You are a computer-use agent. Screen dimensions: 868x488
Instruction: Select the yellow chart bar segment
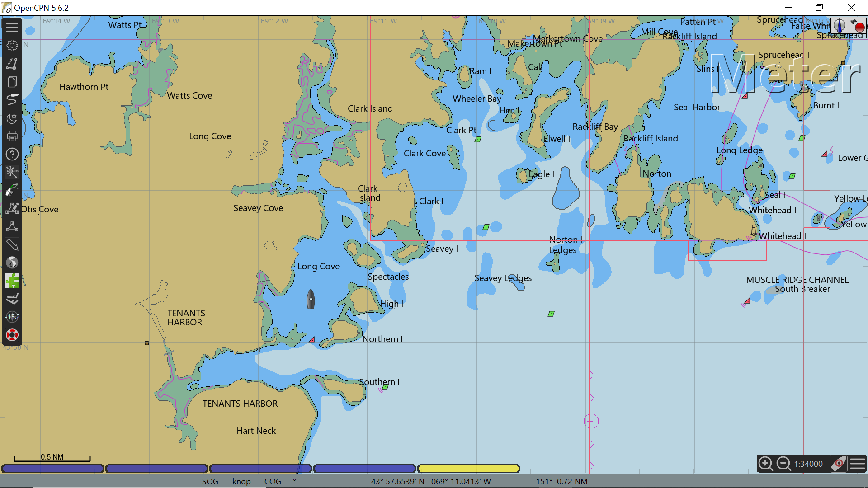(x=468, y=469)
